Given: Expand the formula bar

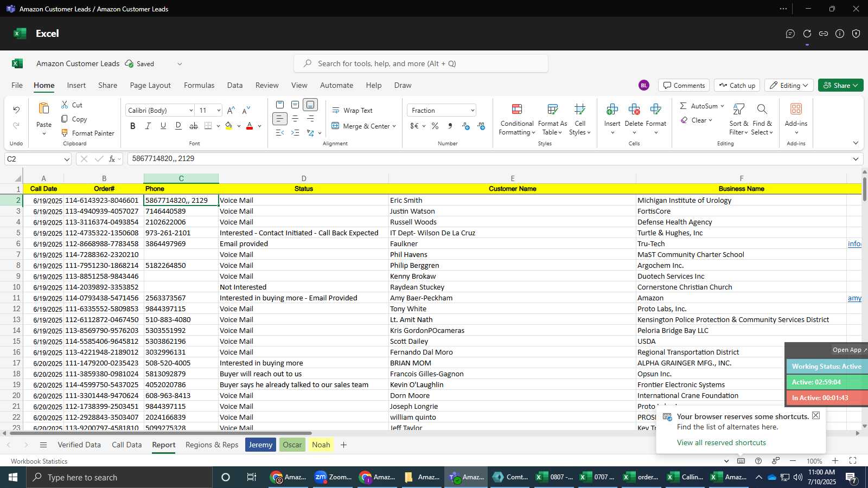Looking at the screenshot, I should click(x=856, y=159).
